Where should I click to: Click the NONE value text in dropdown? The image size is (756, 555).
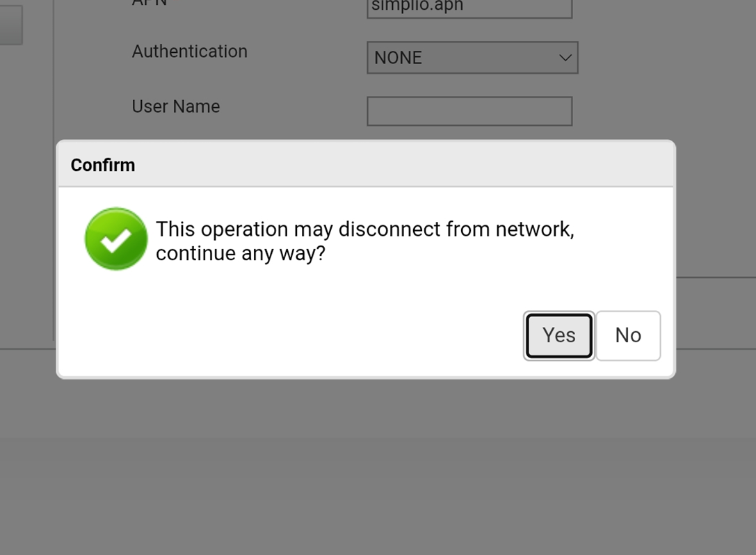point(399,58)
